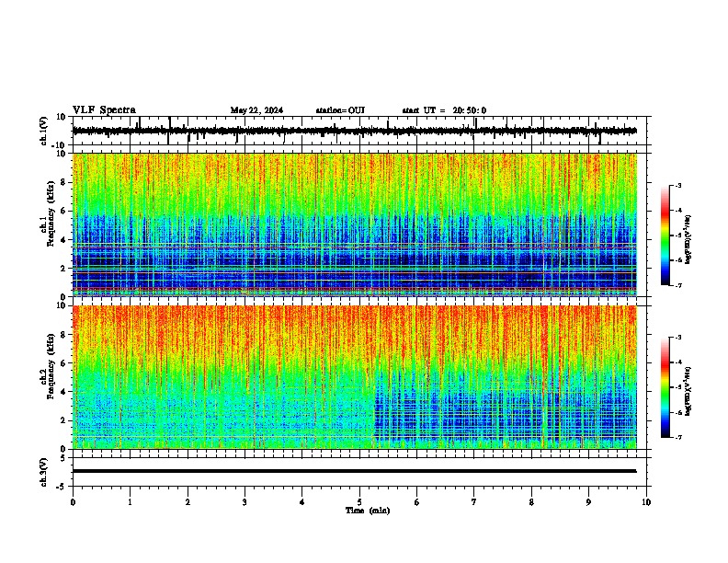Select the "start UT = 20:50:0" text

point(444,110)
